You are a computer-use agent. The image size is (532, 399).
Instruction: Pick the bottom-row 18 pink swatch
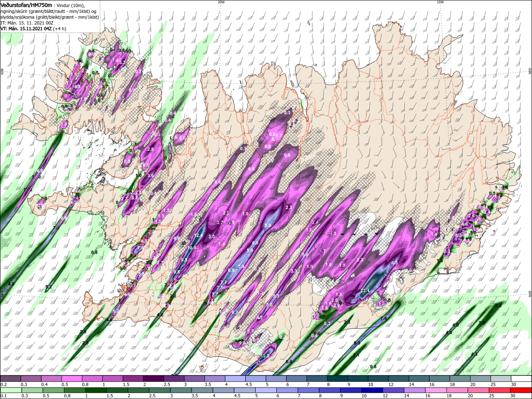pos(458,390)
